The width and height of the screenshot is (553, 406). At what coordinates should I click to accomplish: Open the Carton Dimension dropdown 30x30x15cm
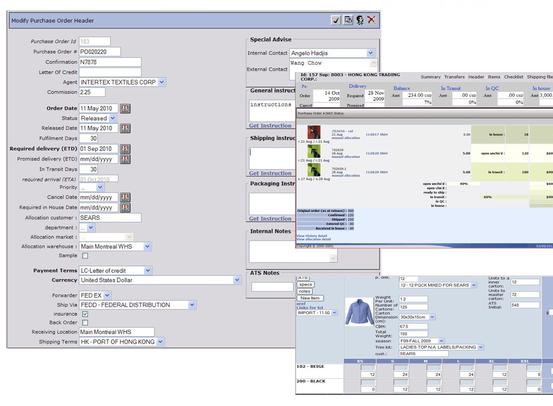pos(432,317)
